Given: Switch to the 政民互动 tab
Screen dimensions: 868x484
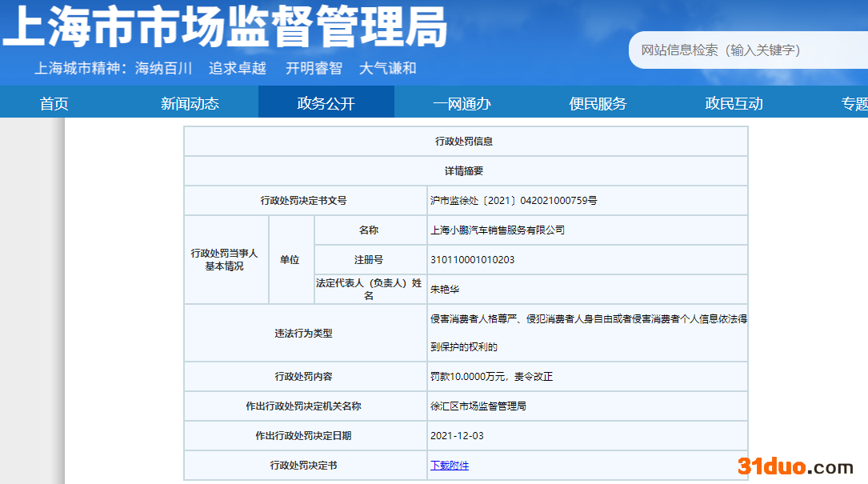Looking at the screenshot, I should pyautogui.click(x=734, y=103).
